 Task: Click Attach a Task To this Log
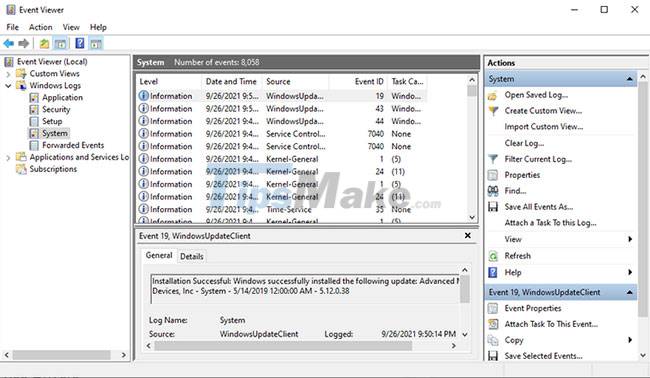[551, 223]
